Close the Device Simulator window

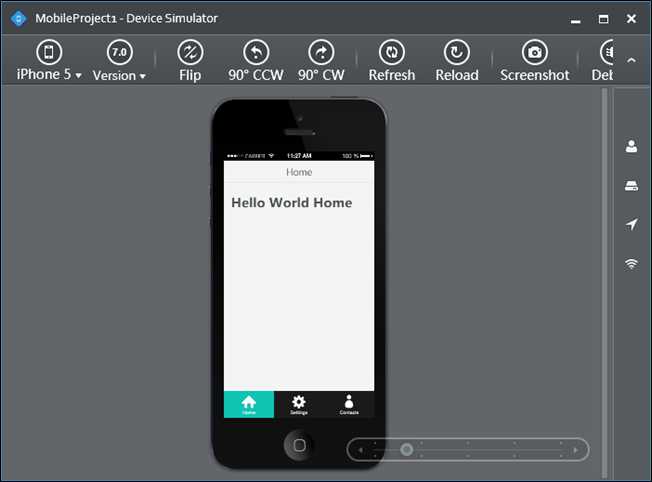[x=631, y=19]
